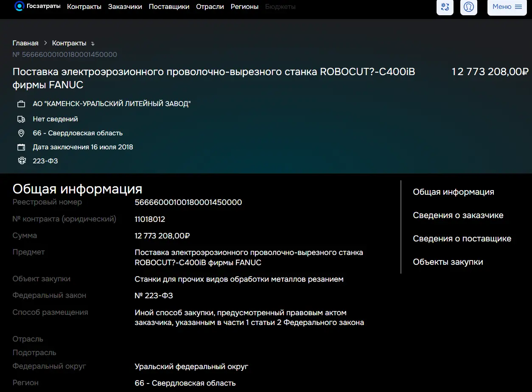Click Дата заключения 16 июля 2018
This screenshot has width=532, height=392.
[83, 147]
